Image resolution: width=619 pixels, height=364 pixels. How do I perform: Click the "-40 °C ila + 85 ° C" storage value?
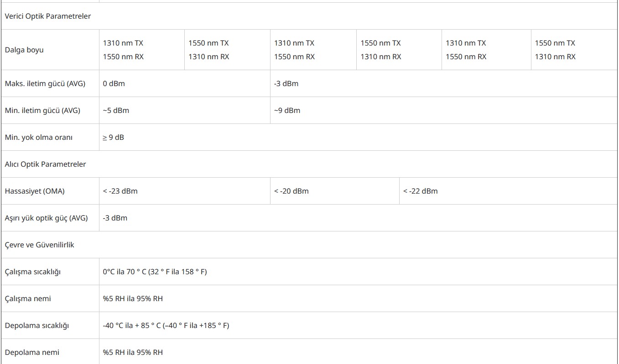point(132,325)
